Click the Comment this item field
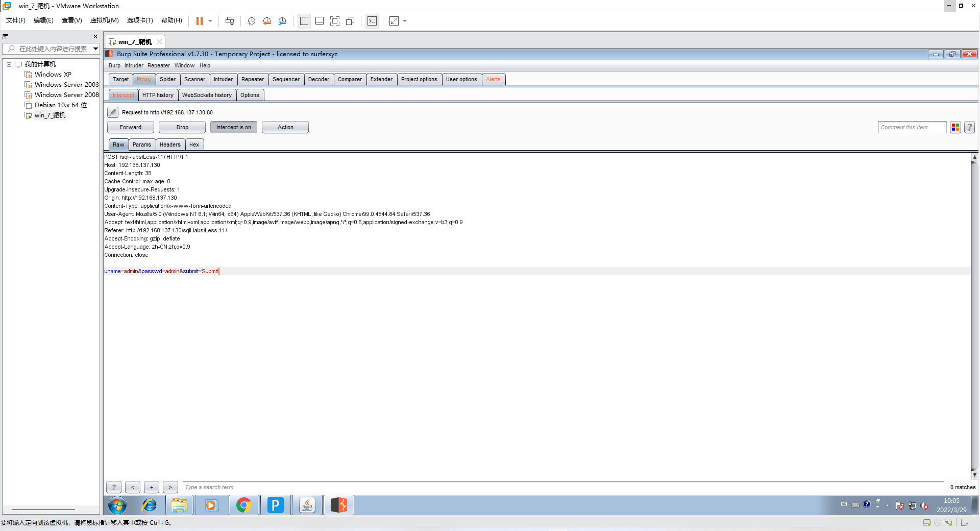This screenshot has height=531, width=980. click(x=912, y=127)
